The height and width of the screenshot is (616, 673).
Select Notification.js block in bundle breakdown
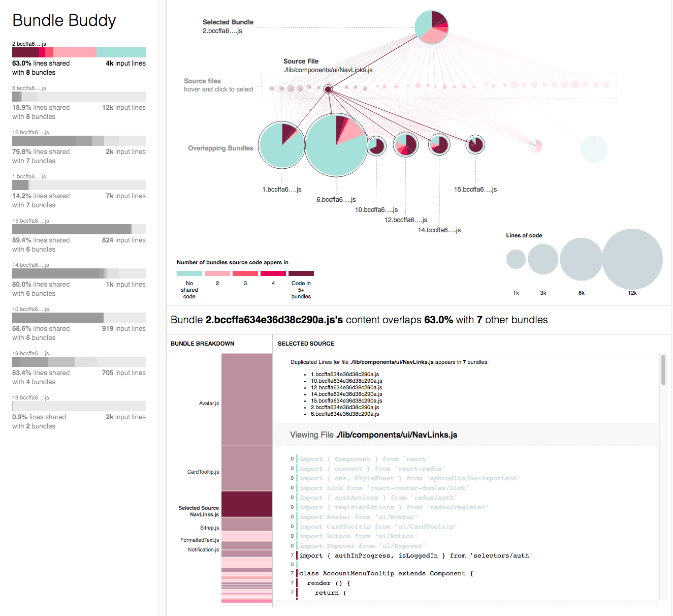tap(247, 546)
